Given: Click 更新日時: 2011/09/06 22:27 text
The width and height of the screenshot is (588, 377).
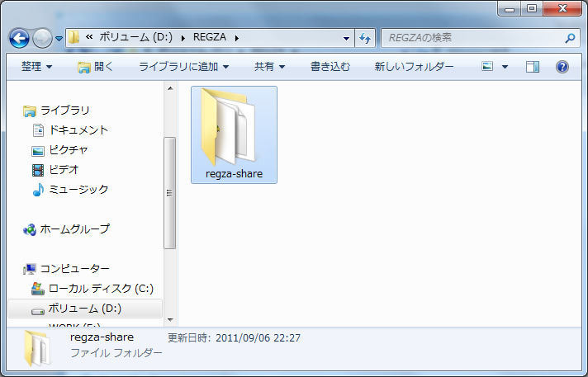Looking at the screenshot, I should click(234, 338).
